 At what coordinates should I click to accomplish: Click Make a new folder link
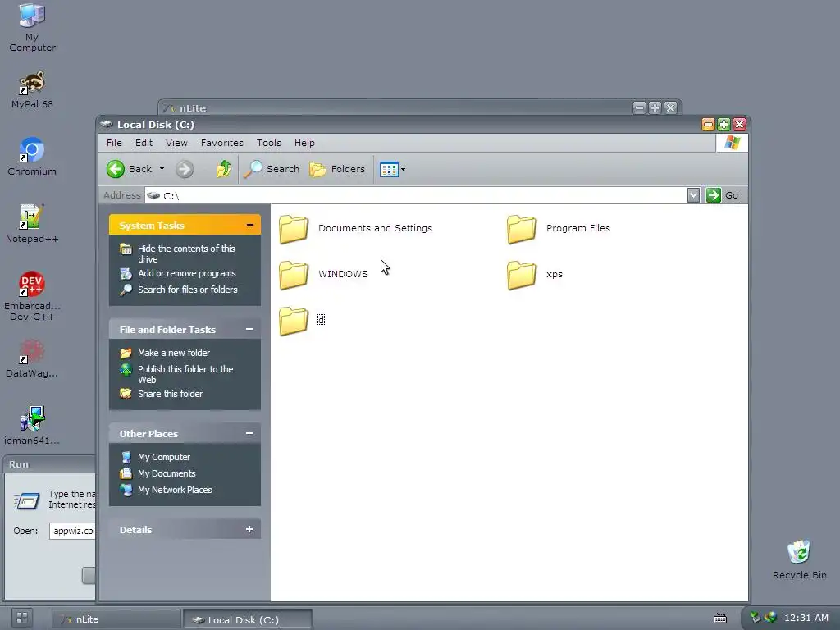tap(174, 353)
